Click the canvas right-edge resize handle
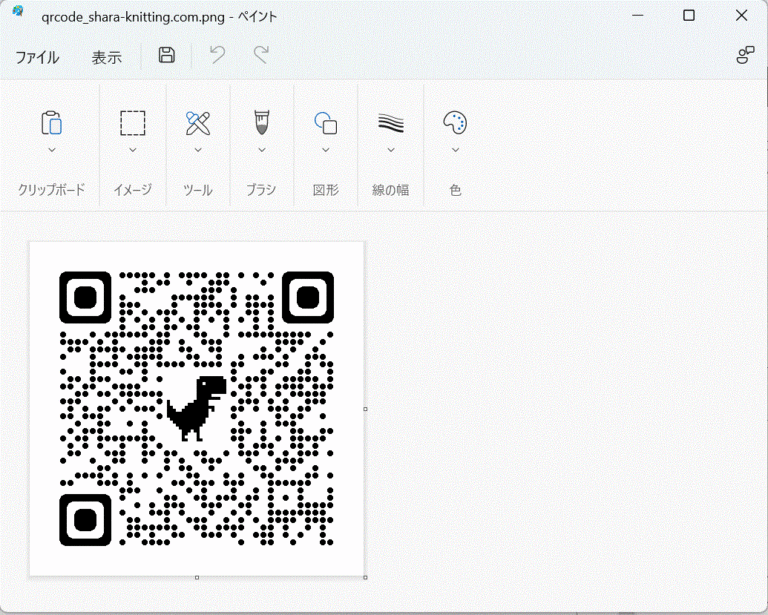 tap(365, 409)
